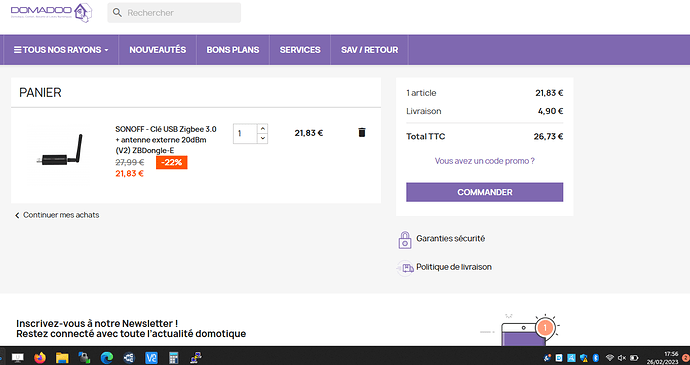
Task: Increase quantity with the up arrow
Action: (x=262, y=129)
